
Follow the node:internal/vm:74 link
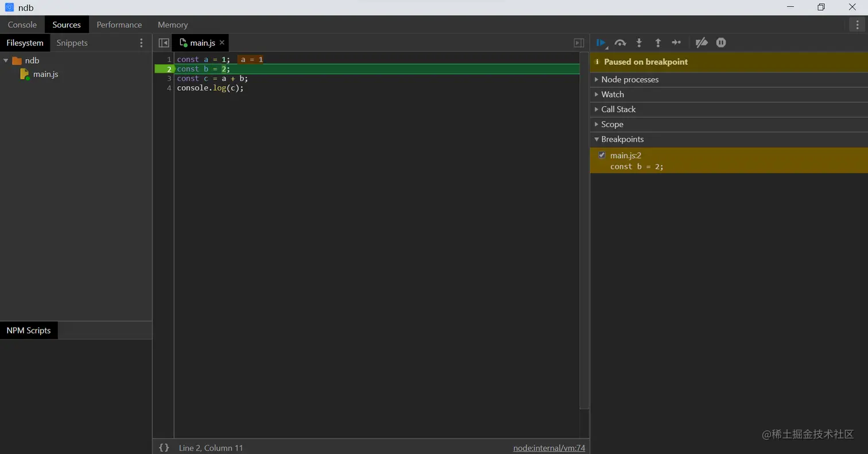point(549,448)
